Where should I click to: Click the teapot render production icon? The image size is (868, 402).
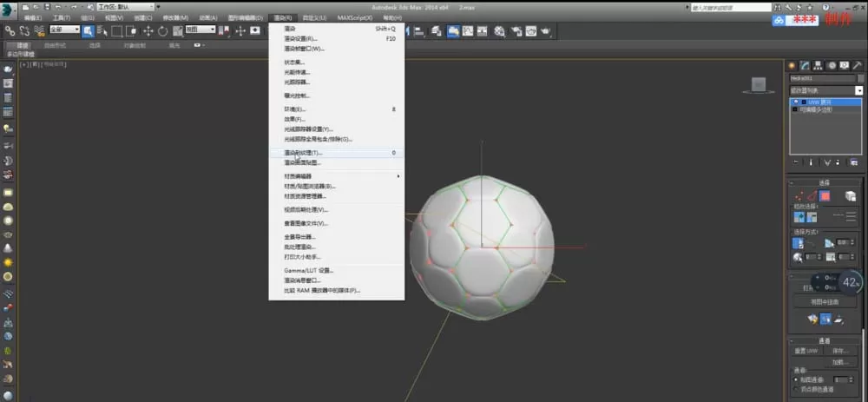point(546,31)
